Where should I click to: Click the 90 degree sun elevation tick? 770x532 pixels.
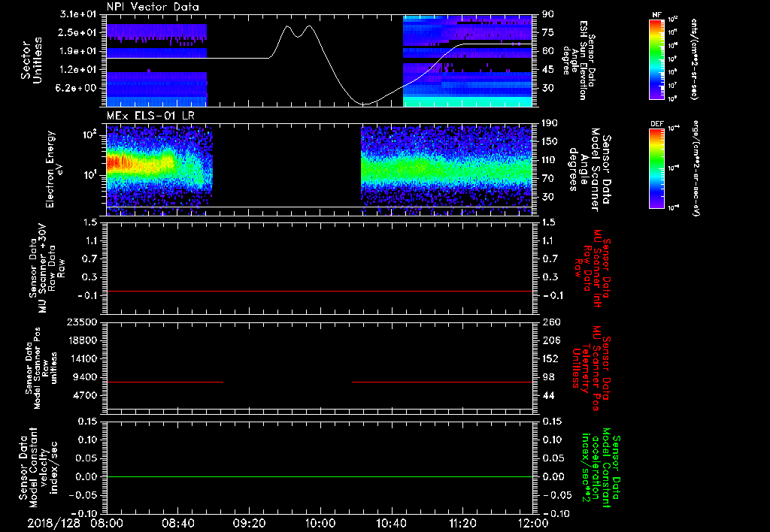[x=548, y=14]
